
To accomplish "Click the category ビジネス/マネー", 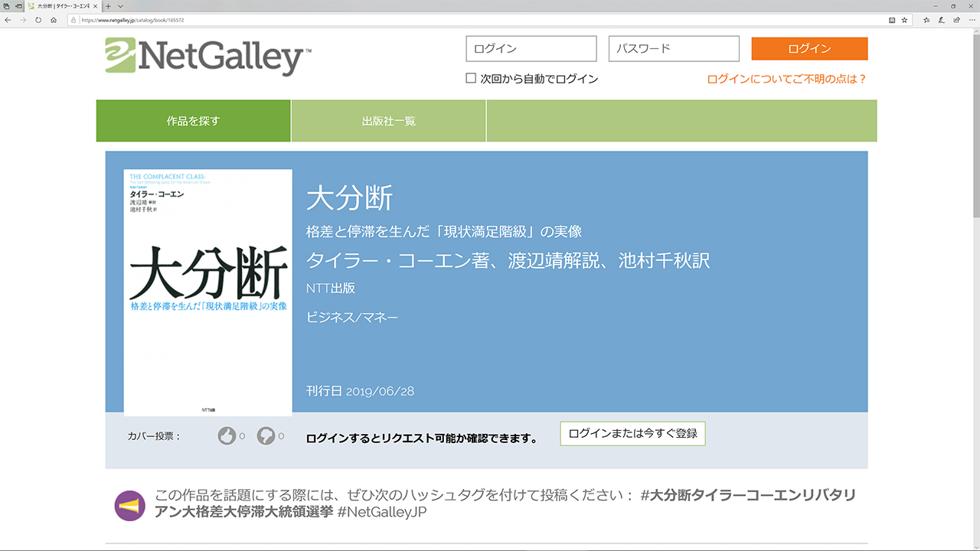I will (x=352, y=317).
